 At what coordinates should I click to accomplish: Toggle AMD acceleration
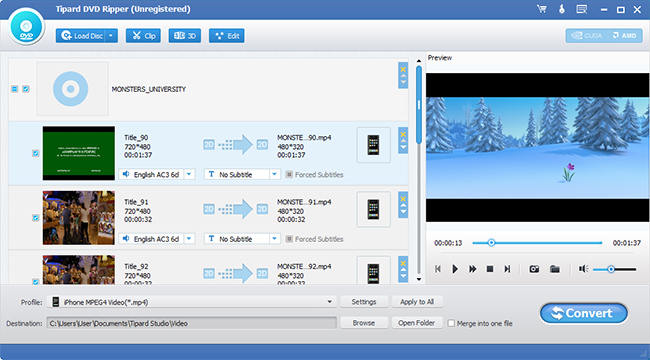(x=625, y=36)
